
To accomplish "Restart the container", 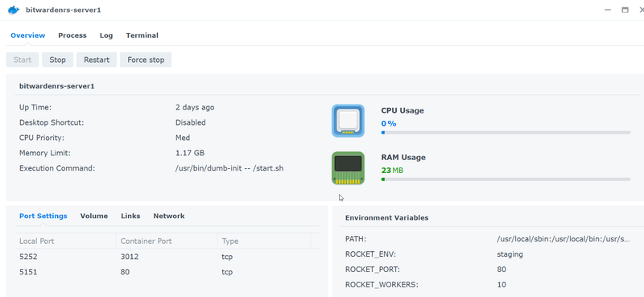I will click(x=97, y=60).
